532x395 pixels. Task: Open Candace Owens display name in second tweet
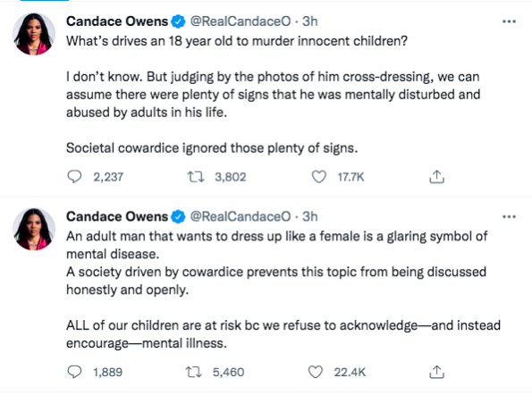(117, 216)
